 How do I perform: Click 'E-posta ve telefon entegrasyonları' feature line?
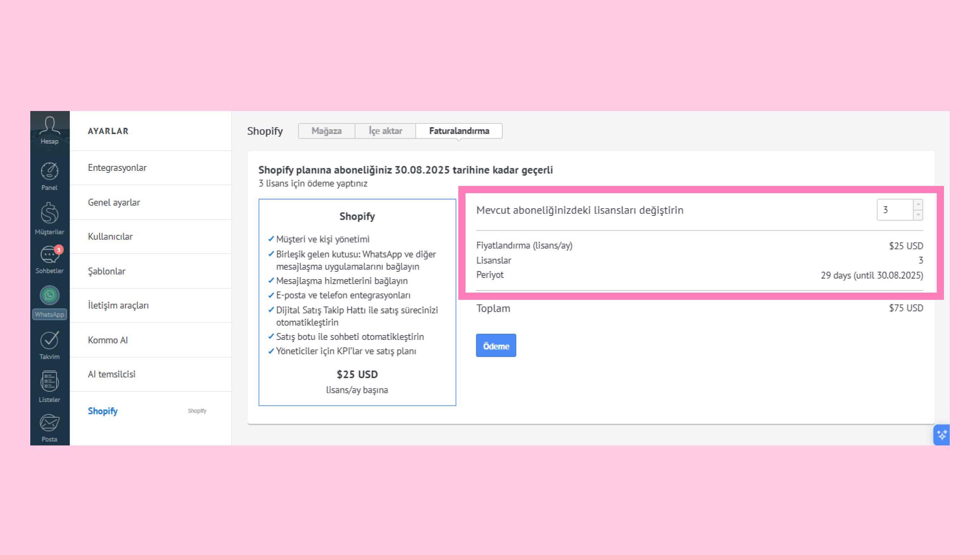[x=343, y=296]
